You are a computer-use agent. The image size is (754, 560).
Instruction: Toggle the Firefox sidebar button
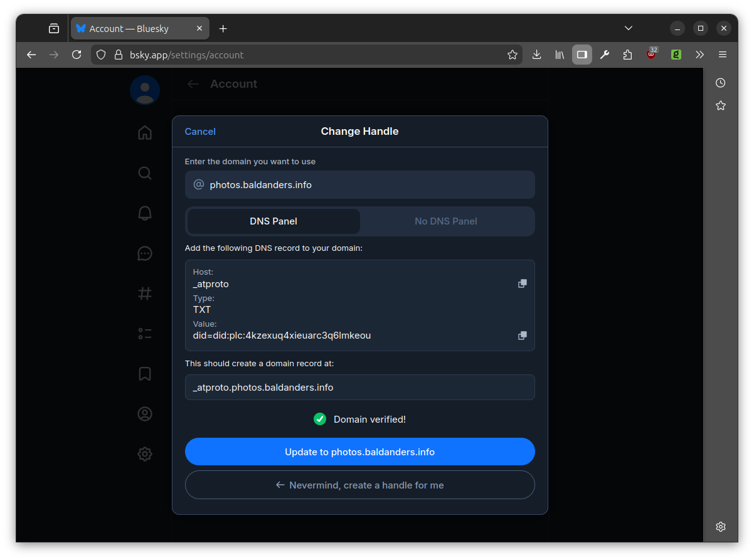[581, 55]
